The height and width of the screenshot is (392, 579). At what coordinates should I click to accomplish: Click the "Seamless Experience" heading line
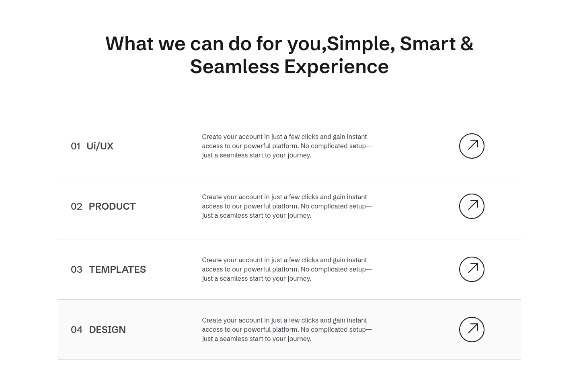tap(289, 66)
